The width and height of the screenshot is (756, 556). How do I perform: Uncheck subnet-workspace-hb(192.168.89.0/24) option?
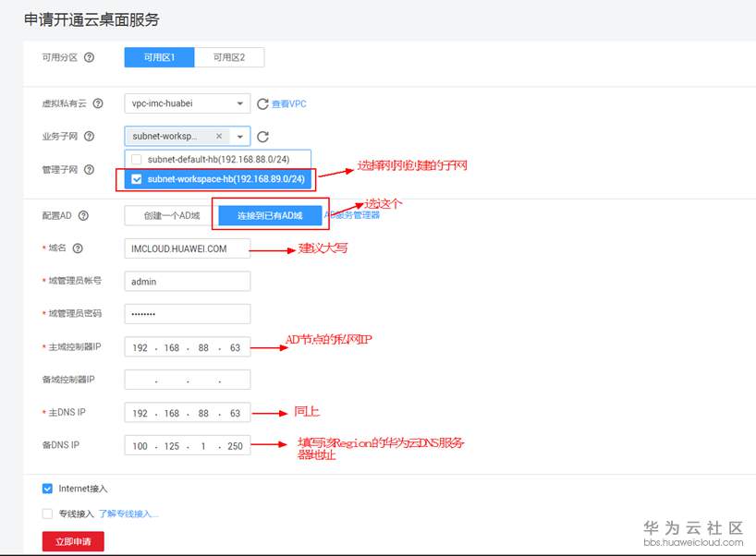pyautogui.click(x=137, y=179)
